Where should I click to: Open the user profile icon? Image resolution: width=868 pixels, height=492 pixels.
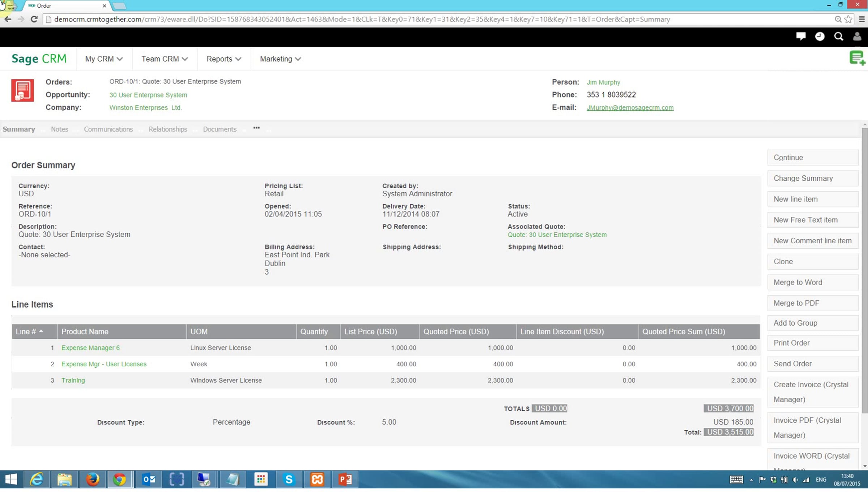pyautogui.click(x=857, y=36)
